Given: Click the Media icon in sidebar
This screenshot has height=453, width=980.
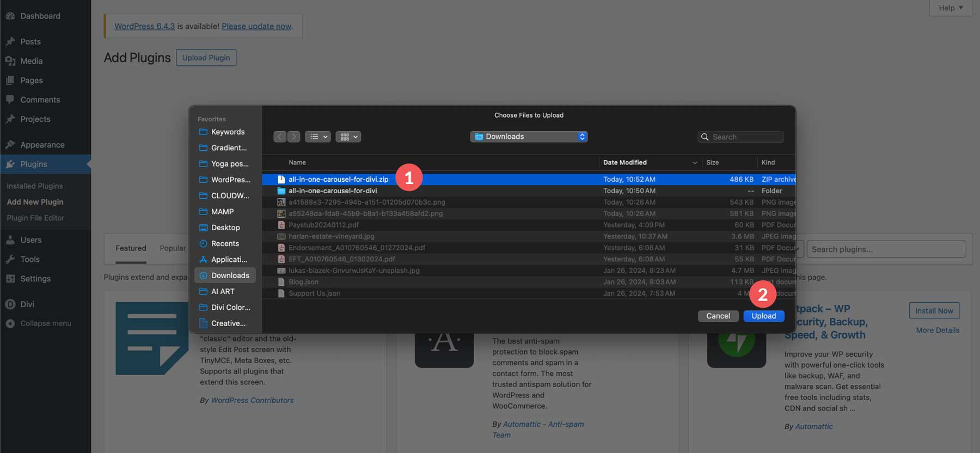Looking at the screenshot, I should pos(10,61).
